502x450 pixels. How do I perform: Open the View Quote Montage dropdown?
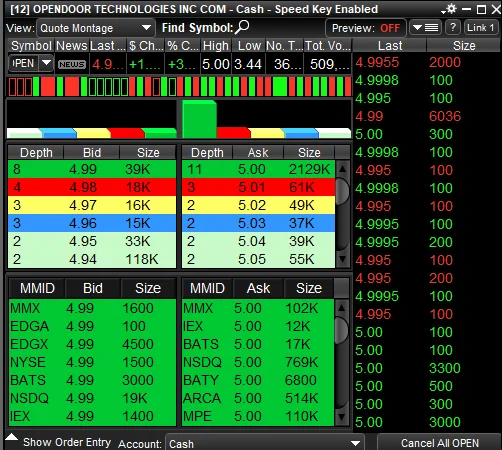click(x=95, y=28)
